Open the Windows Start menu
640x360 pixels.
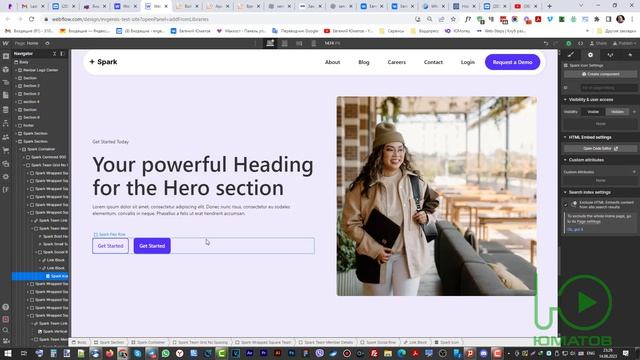click(8, 353)
